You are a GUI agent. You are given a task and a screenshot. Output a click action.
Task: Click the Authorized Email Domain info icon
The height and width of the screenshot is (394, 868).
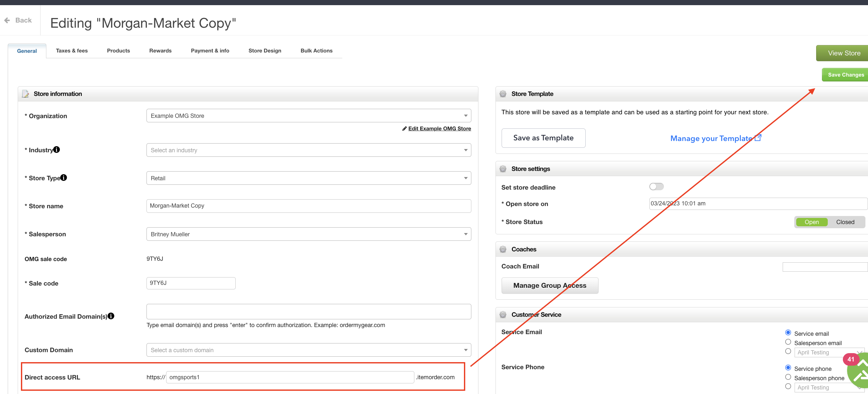[111, 316]
